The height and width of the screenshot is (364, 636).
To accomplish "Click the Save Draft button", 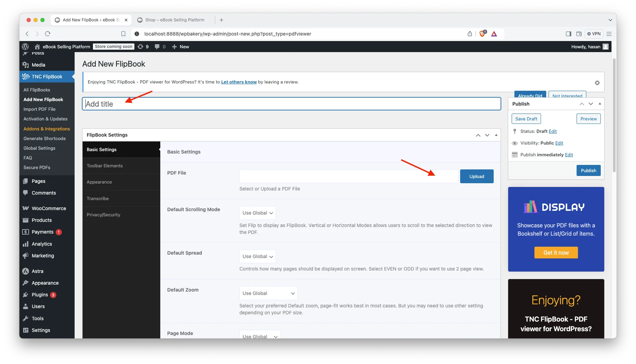I will click(526, 119).
